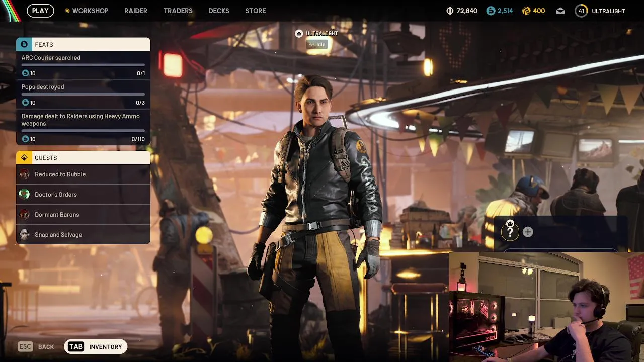644x362 pixels.
Task: Select the Pops destroyed feat
Action: pyautogui.click(x=83, y=95)
